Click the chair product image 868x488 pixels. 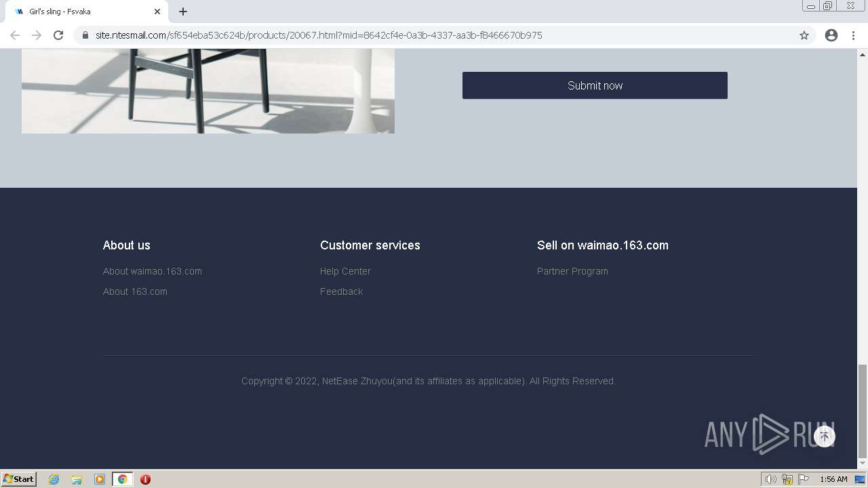(x=208, y=91)
